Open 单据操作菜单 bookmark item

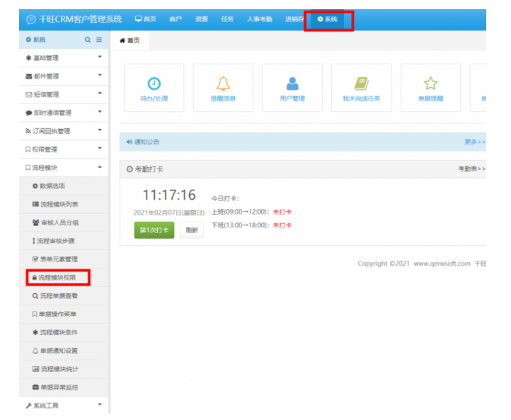[x=64, y=314]
